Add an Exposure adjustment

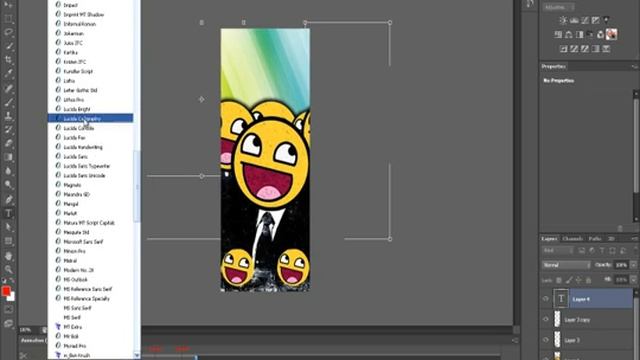click(x=596, y=20)
